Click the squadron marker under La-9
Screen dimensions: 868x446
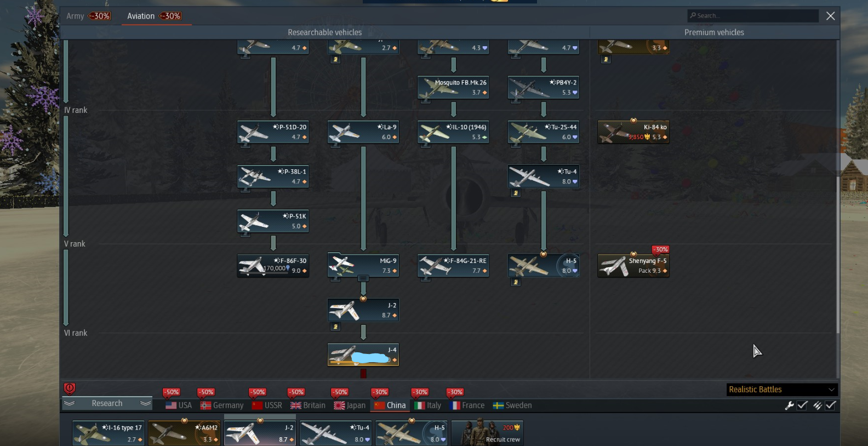(x=335, y=145)
